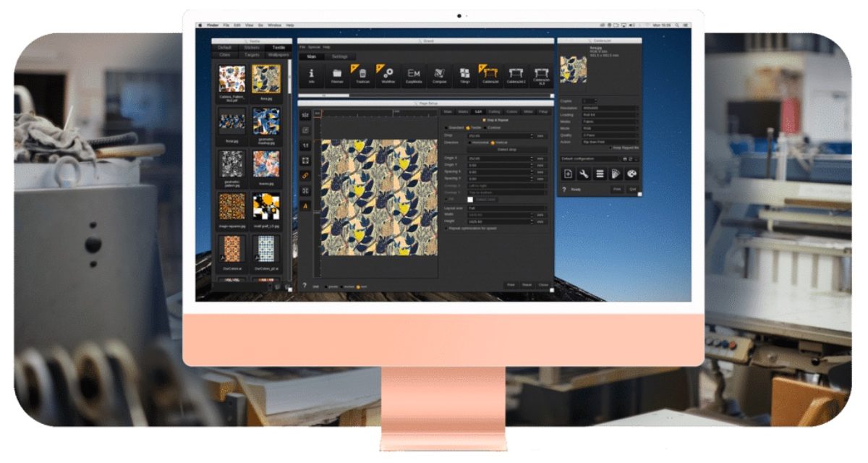868x463 pixels.
Task: Switch to the Cutting tab in Page Setup
Action: 494,111
